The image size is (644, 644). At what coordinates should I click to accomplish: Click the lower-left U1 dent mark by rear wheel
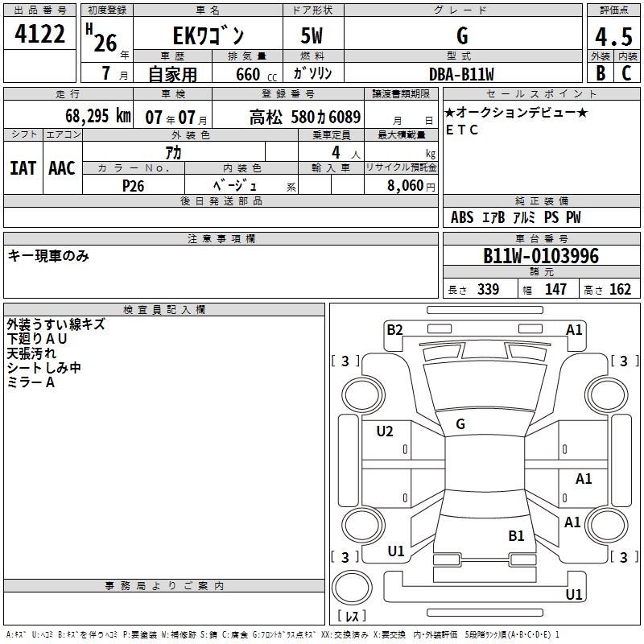(396, 551)
